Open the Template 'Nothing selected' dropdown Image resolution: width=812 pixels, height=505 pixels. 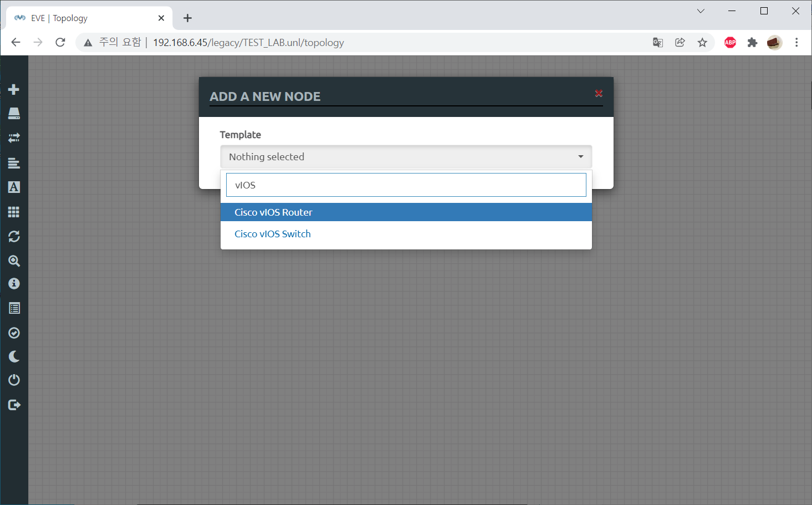coord(406,157)
